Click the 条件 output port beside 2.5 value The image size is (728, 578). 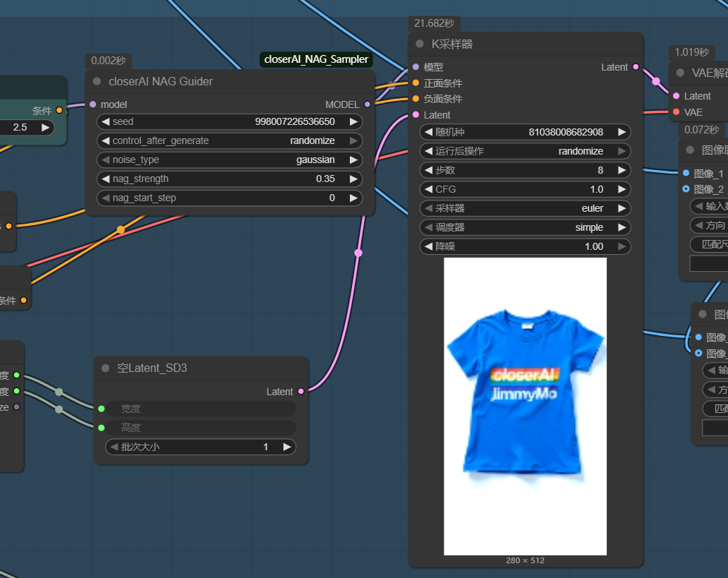click(x=59, y=110)
